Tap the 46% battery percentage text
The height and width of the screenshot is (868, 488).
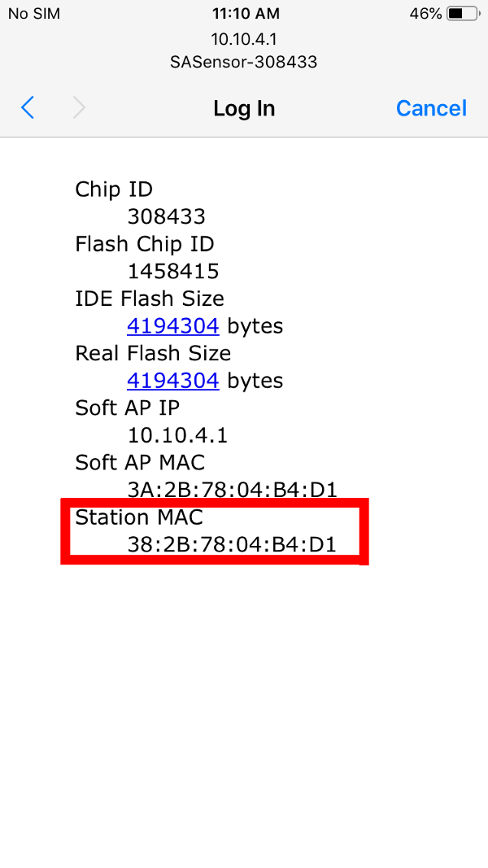click(425, 14)
